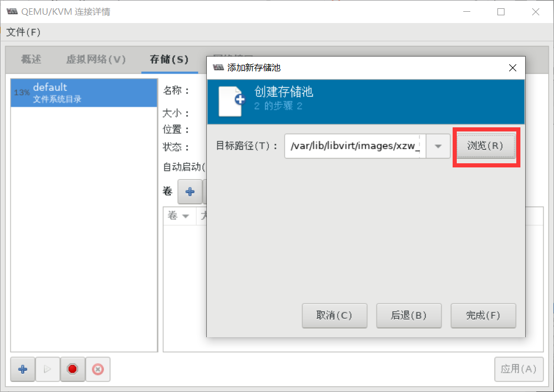Click the delete pool X icon
The image size is (554, 392).
click(98, 370)
